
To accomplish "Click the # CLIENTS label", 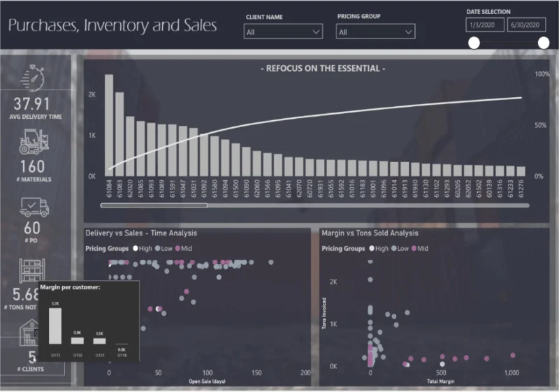I will point(31,369).
